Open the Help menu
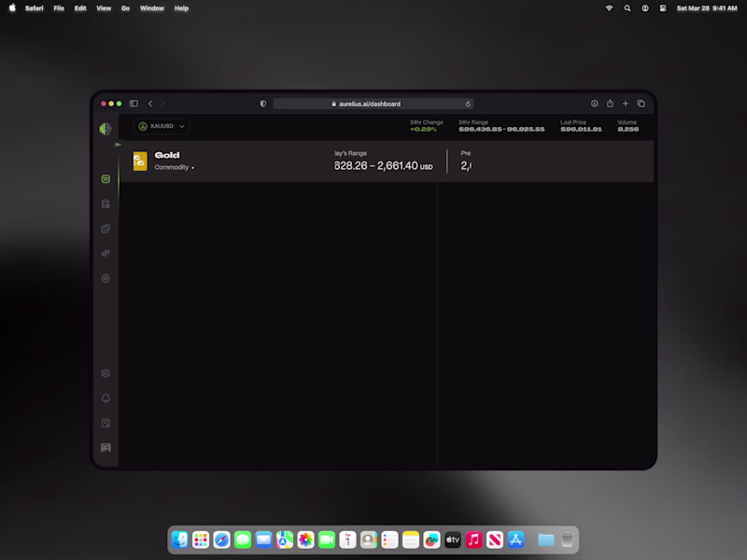Viewport: 747px width, 560px height. 181,8
